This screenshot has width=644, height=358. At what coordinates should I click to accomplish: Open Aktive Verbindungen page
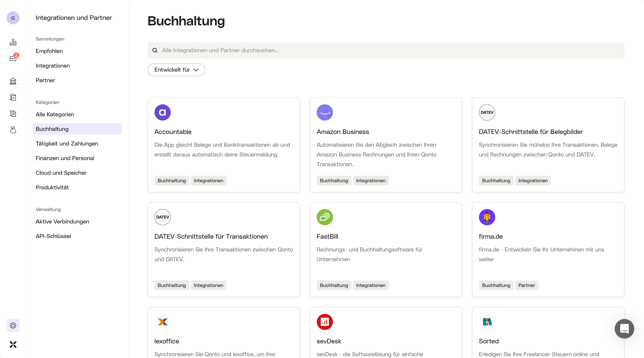click(62, 221)
